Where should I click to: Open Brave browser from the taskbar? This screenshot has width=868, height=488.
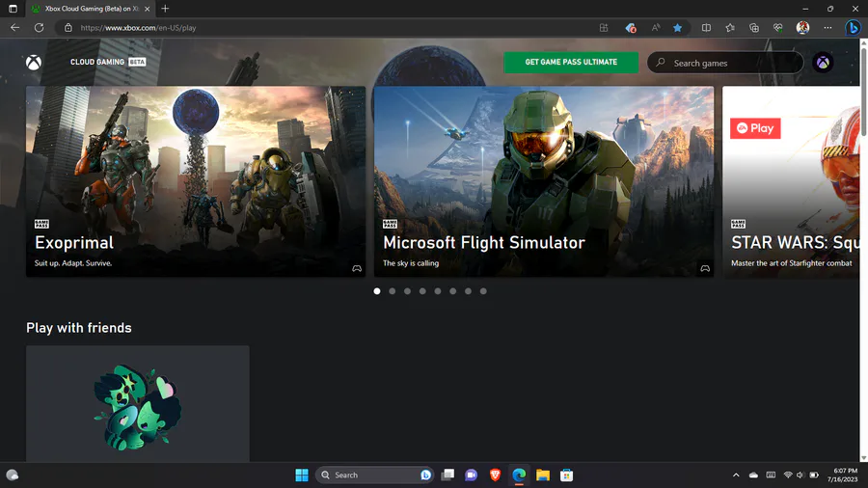(496, 474)
